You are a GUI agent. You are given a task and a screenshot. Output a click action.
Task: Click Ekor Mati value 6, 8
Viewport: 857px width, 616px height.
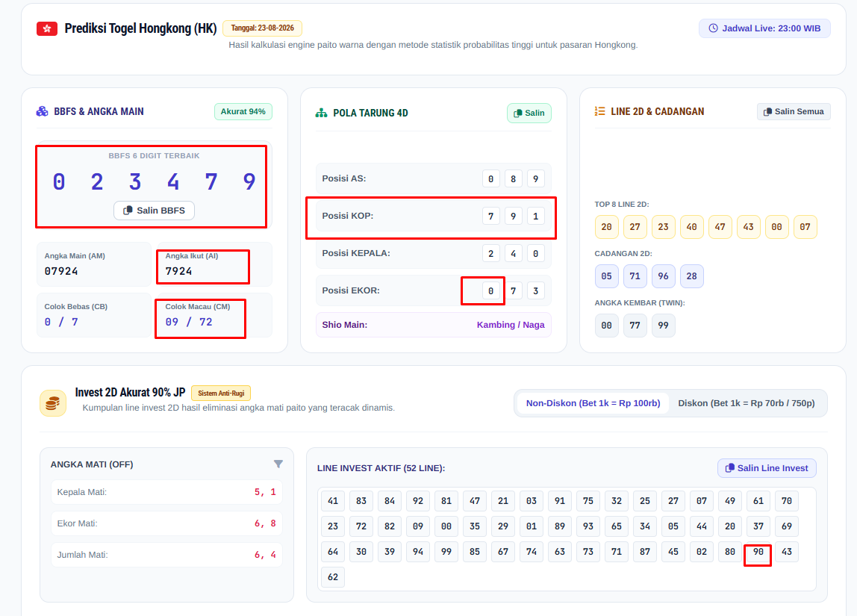(265, 523)
